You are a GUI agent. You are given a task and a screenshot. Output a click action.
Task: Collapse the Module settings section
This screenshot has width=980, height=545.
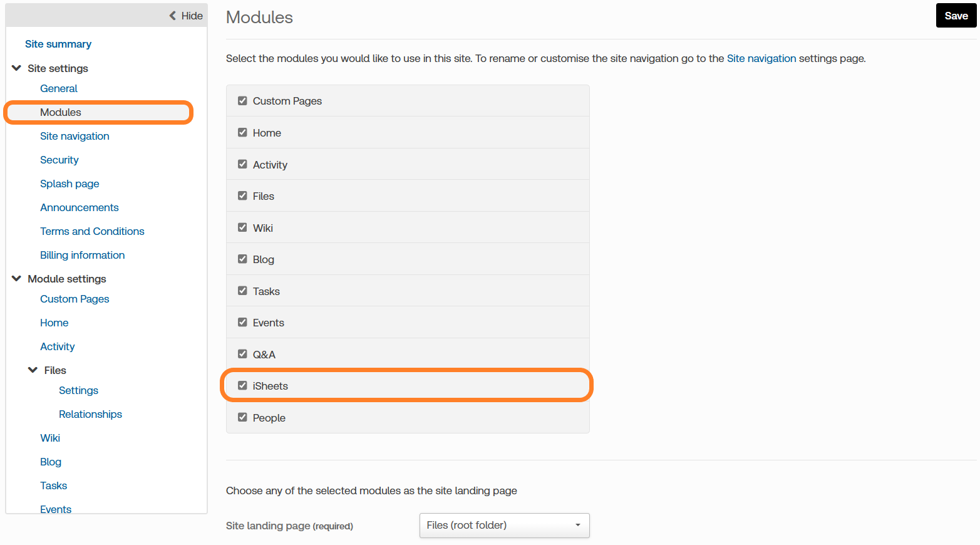coord(17,279)
